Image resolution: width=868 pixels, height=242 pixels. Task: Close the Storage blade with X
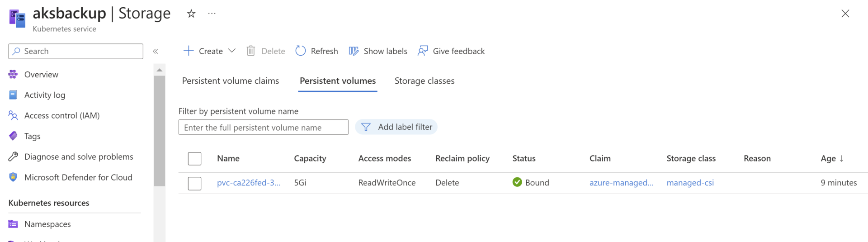coord(845,14)
